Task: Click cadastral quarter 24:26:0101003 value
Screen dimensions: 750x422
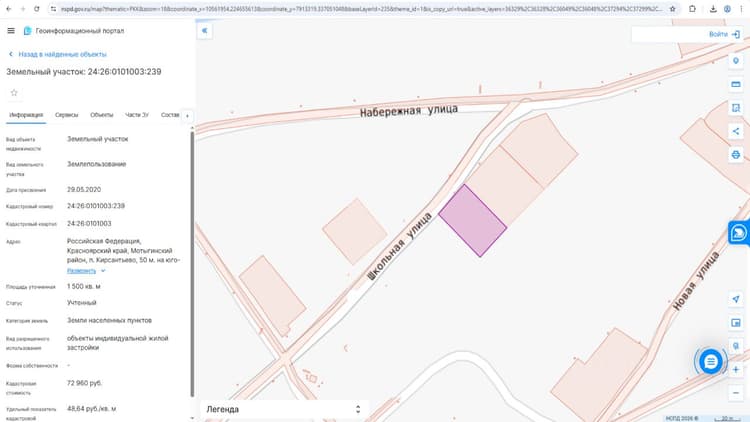Action: coord(89,223)
